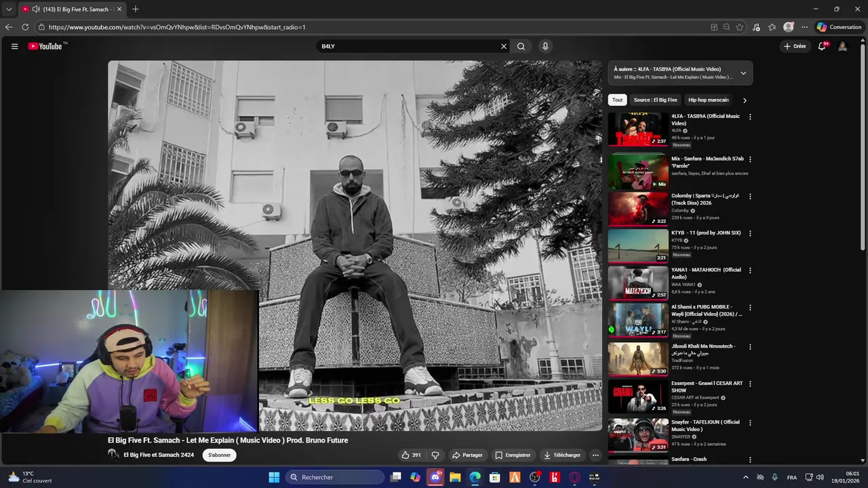The image size is (868, 488).
Task: Play KTYB - 11 thumbnail
Action: [638, 246]
